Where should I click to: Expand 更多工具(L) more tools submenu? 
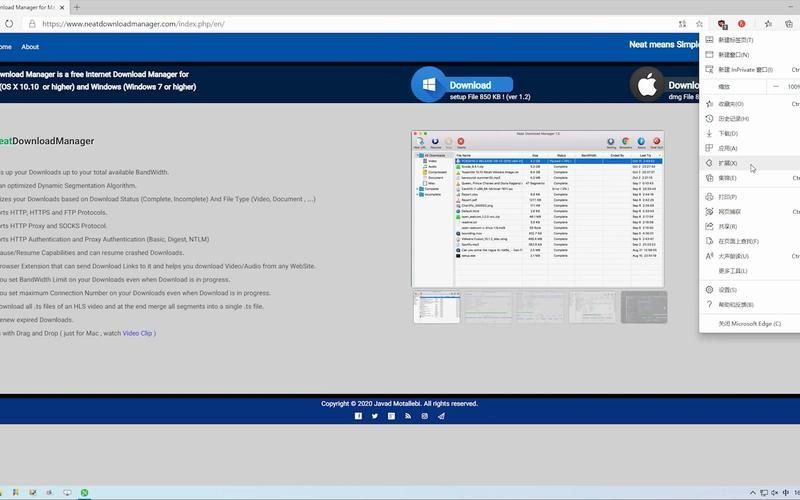(749, 270)
